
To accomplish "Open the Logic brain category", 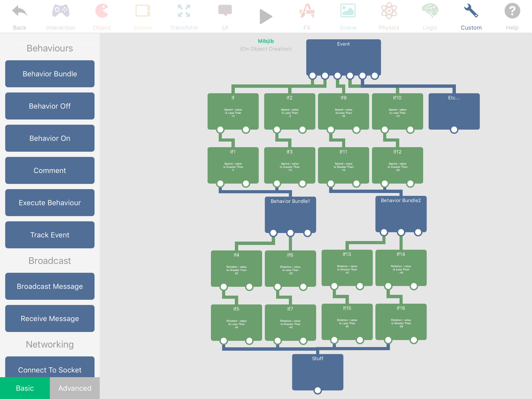I will click(430, 12).
